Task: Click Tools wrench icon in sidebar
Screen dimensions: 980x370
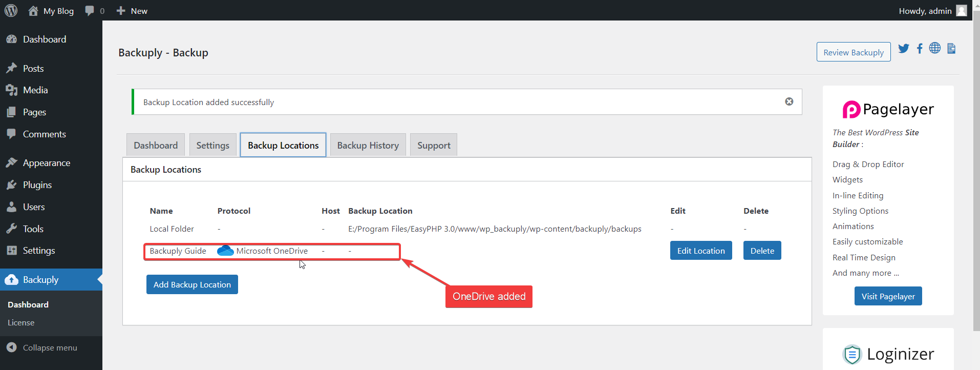Action: tap(11, 229)
